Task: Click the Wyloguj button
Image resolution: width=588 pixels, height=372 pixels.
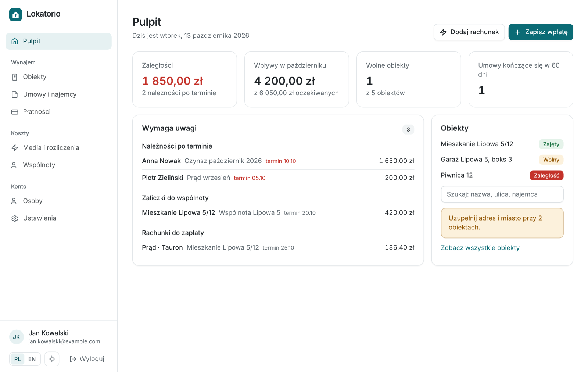Action: tap(87, 359)
